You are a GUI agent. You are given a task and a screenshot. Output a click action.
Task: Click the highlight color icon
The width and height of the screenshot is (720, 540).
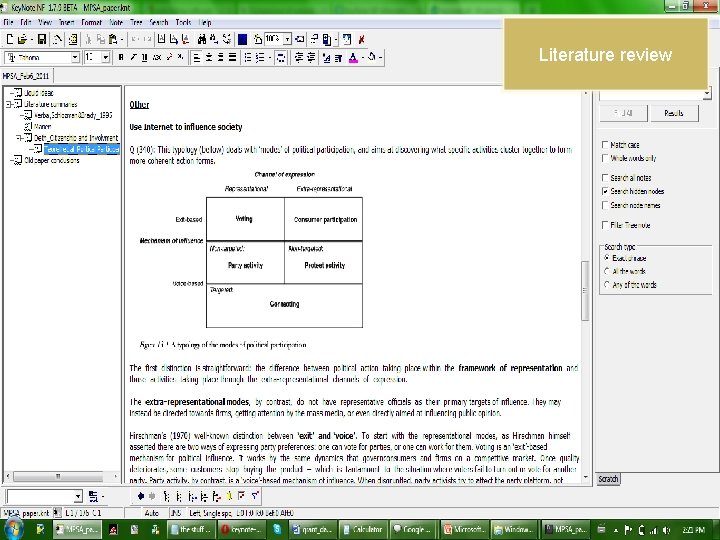(x=372, y=57)
